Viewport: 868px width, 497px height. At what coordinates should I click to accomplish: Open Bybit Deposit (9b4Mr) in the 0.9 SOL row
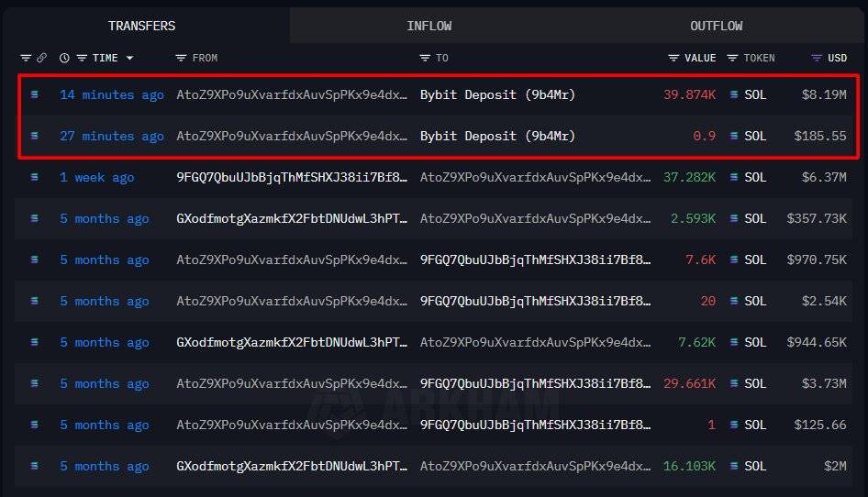(x=497, y=136)
